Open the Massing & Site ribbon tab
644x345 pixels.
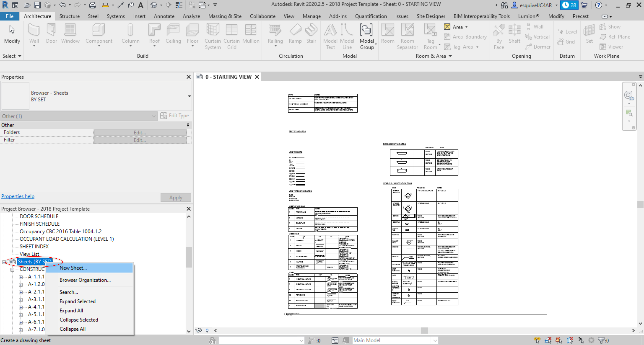pyautogui.click(x=225, y=16)
